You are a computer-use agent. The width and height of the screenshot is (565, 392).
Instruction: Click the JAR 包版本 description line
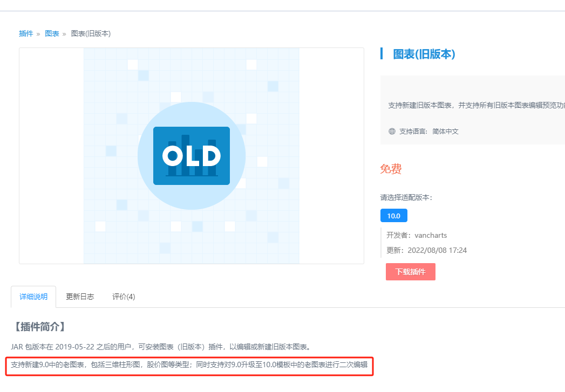(x=161, y=347)
